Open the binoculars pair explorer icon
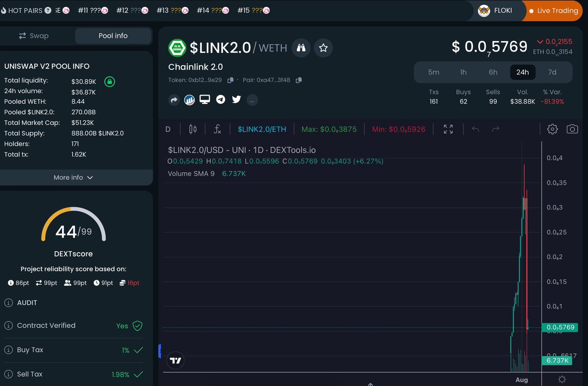 coord(301,48)
